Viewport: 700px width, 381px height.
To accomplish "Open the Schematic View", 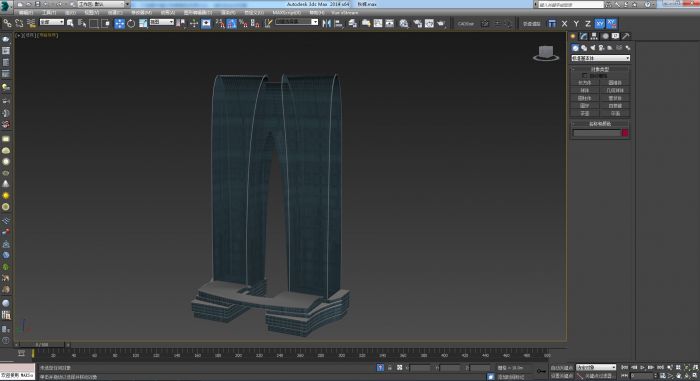I will coord(390,23).
